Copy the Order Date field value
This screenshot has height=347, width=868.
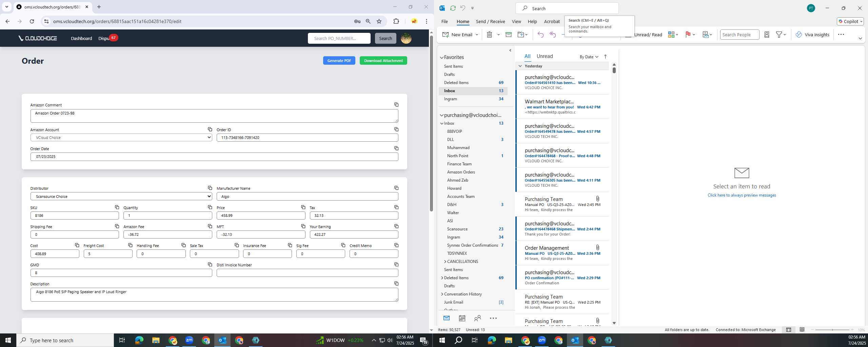(396, 148)
